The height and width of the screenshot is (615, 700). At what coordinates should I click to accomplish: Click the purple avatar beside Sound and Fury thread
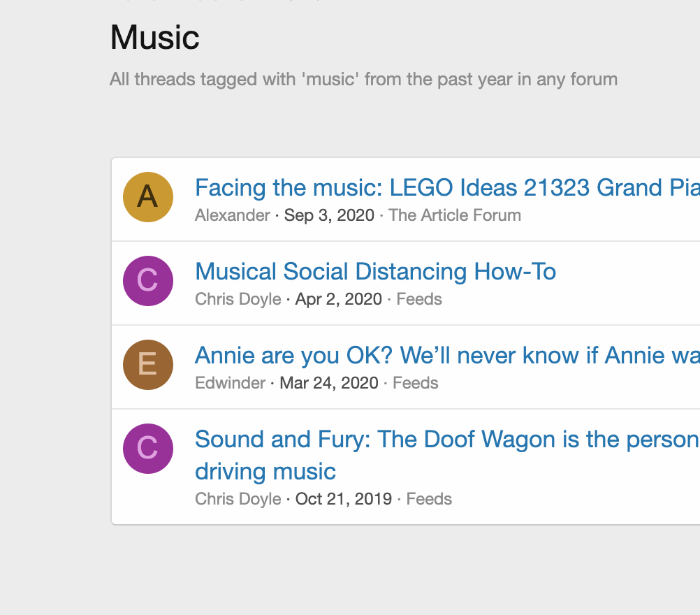(x=148, y=449)
